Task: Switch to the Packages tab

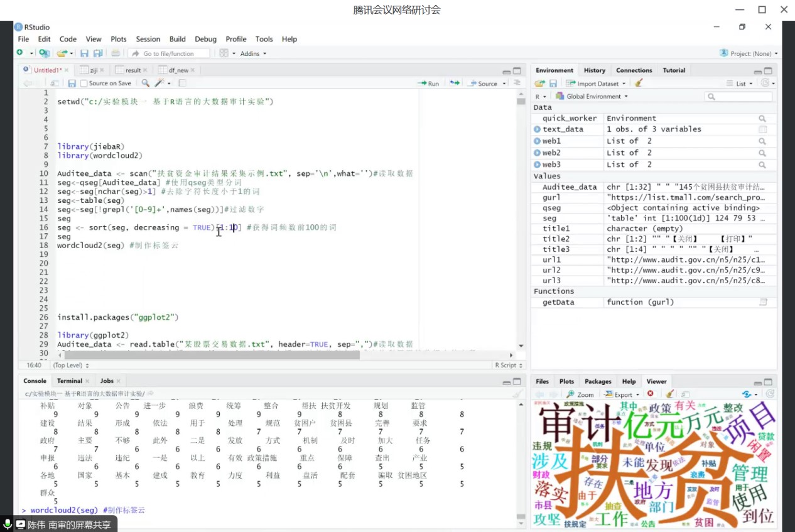Action: [598, 381]
